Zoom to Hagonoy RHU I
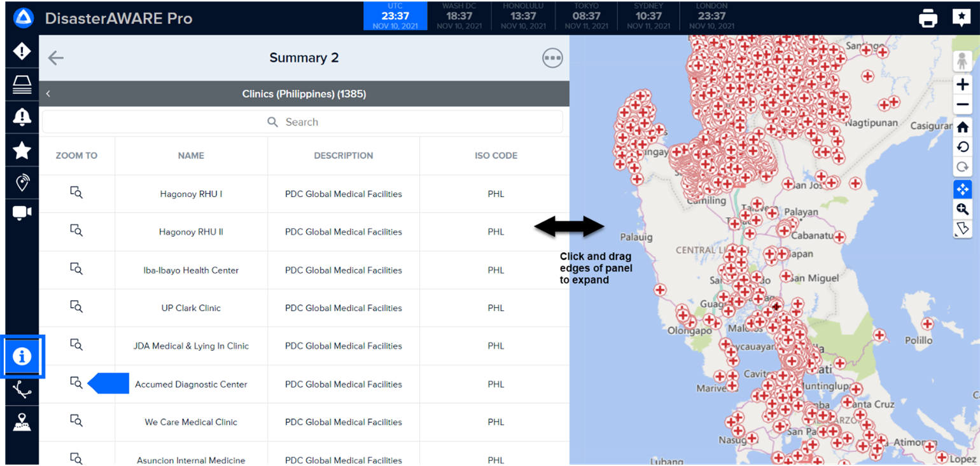 (76, 193)
